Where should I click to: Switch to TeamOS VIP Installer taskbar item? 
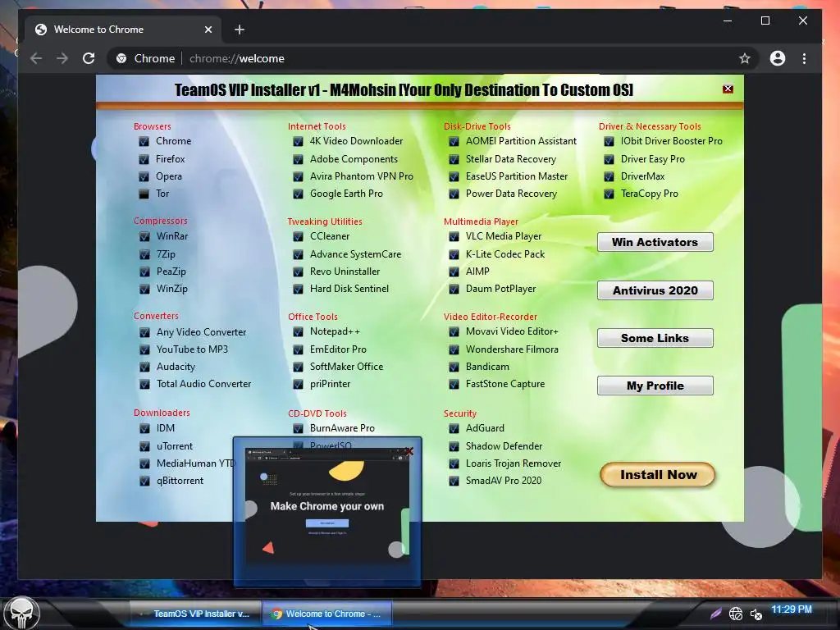[195, 614]
